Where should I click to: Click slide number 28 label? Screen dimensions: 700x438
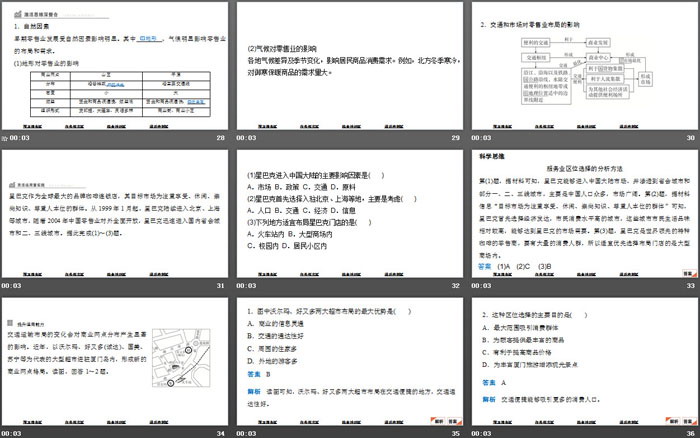tap(221, 138)
